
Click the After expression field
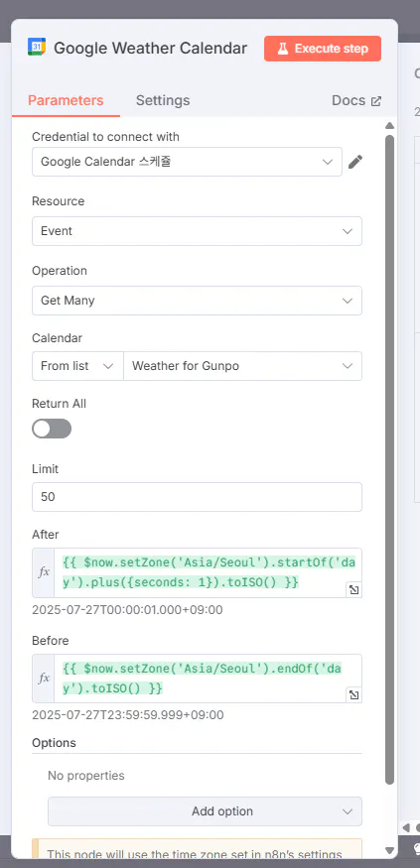(x=208, y=573)
